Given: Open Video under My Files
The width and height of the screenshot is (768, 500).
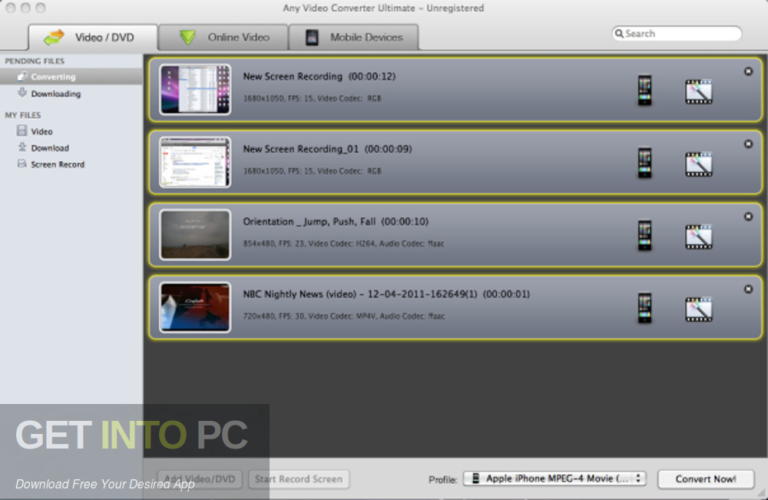Looking at the screenshot, I should pos(42,131).
